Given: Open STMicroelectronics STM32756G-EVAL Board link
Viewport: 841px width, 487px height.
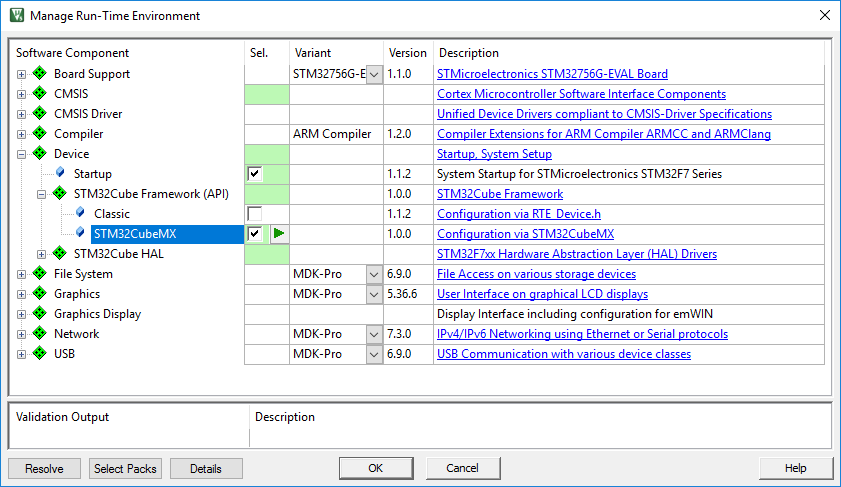Looking at the screenshot, I should tap(552, 73).
